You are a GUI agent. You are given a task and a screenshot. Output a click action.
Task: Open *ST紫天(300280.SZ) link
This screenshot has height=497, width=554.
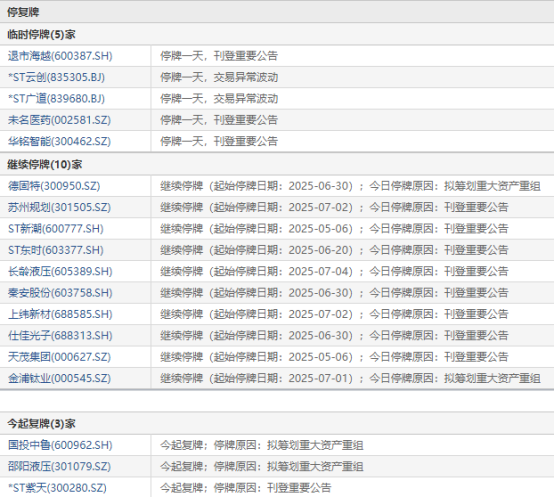tap(57, 488)
